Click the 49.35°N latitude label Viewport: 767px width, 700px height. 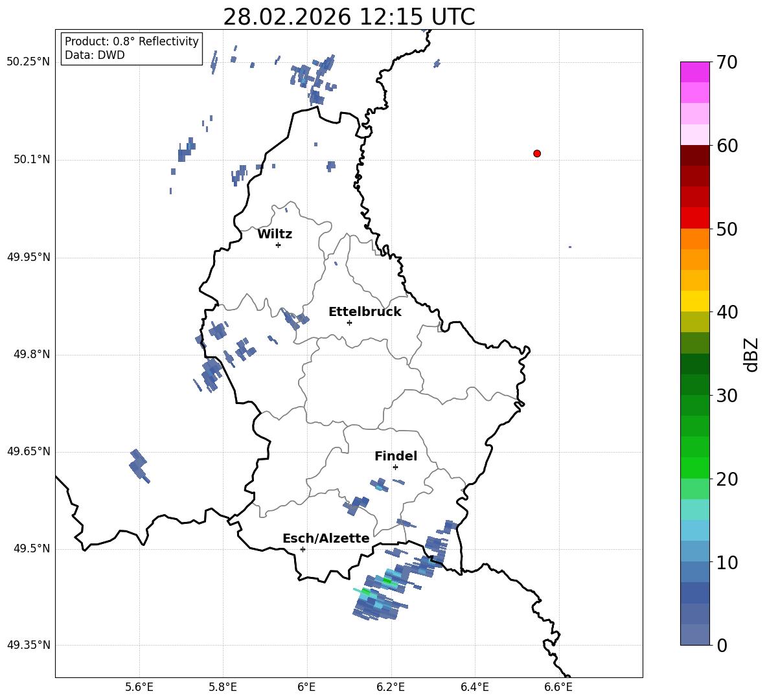point(29,645)
